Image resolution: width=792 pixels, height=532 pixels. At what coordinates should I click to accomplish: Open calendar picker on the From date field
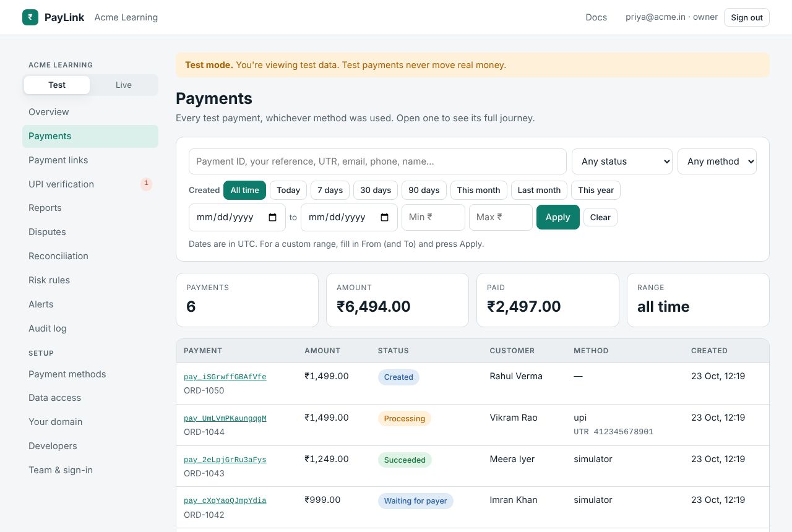(273, 218)
